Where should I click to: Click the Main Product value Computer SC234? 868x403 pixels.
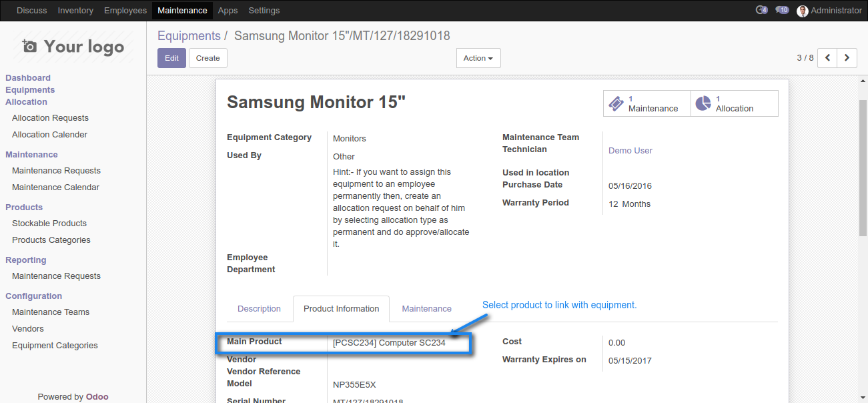point(389,343)
